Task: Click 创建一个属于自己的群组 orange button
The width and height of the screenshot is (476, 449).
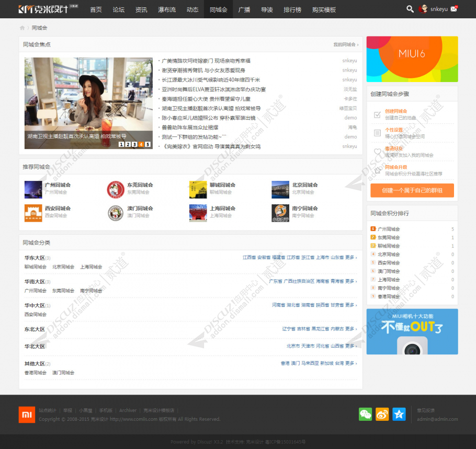Action: 412,190
